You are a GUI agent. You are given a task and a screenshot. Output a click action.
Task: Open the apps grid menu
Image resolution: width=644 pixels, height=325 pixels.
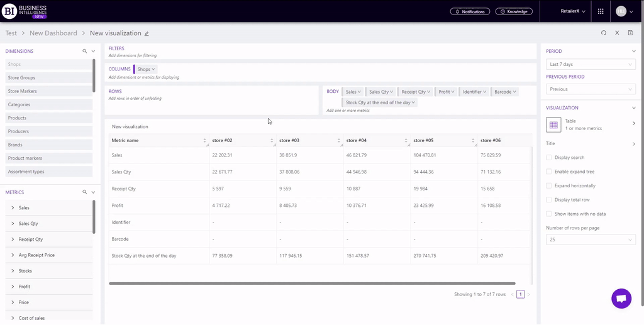tap(601, 11)
